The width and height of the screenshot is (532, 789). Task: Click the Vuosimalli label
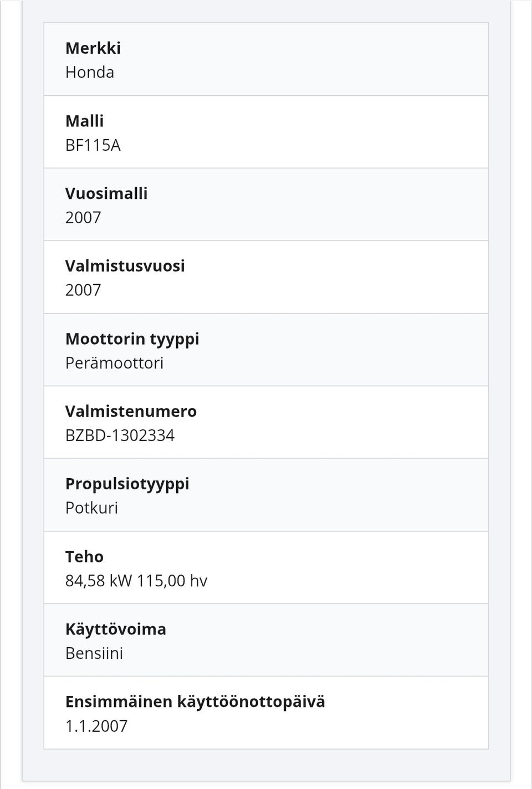click(x=106, y=193)
